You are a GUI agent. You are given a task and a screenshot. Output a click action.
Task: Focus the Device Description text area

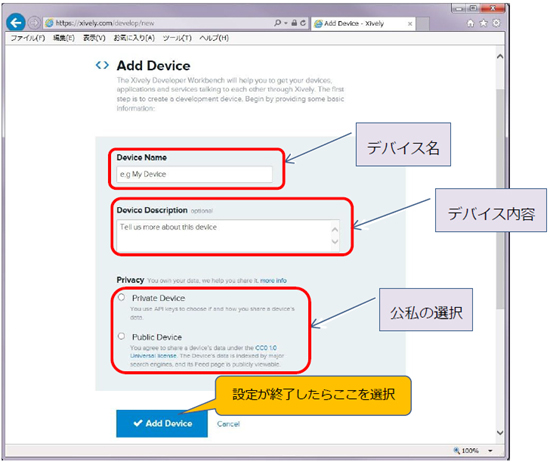228,236
